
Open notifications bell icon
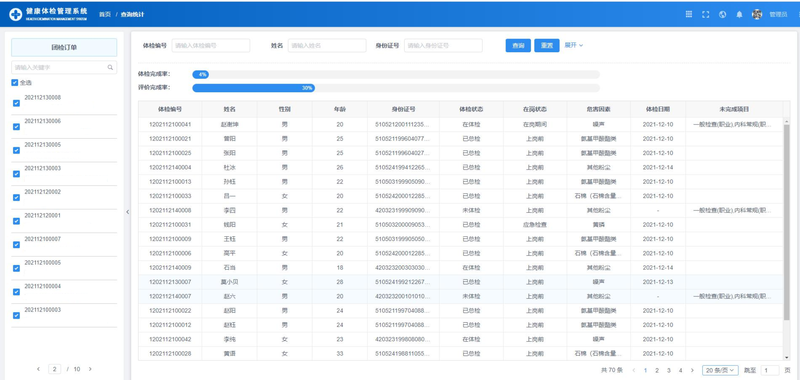coord(739,14)
